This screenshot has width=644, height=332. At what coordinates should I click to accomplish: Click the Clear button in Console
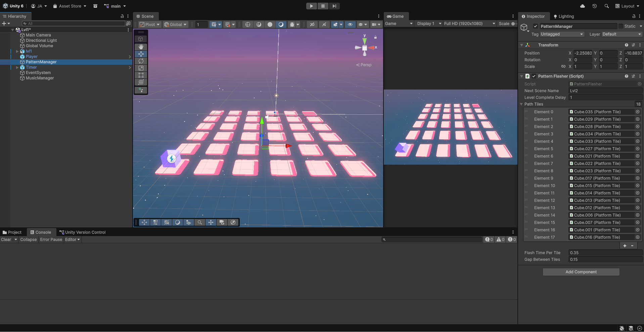[6, 239]
